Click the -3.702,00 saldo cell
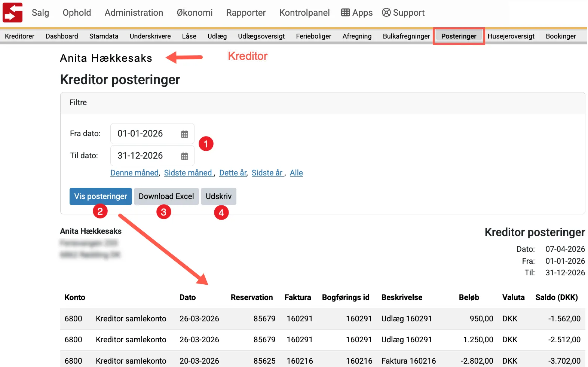The width and height of the screenshot is (588, 367). (x=564, y=361)
